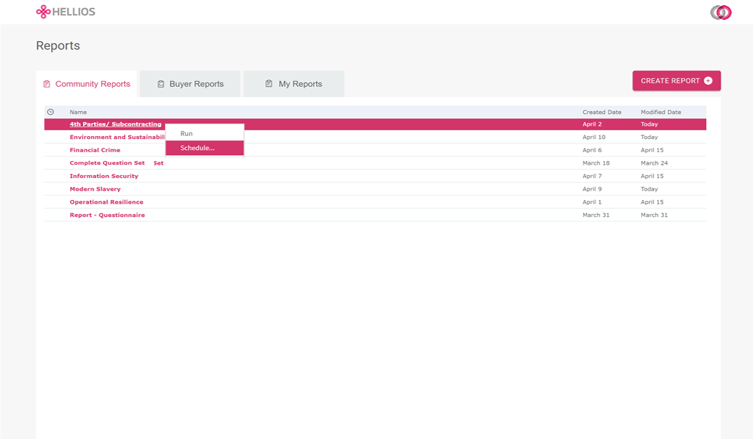Click the Hellios logo in the header
The width and height of the screenshot is (753, 439).
click(66, 12)
